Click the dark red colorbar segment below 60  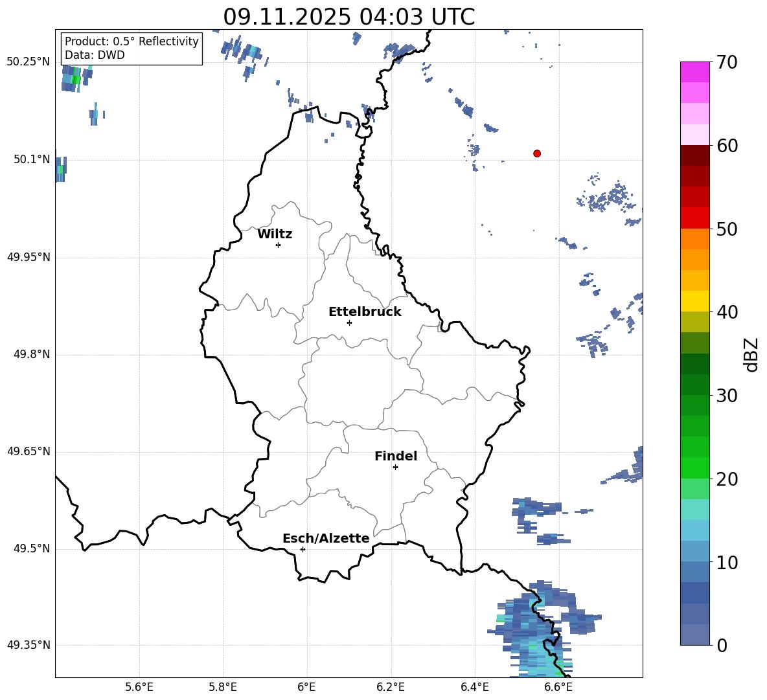[695, 155]
